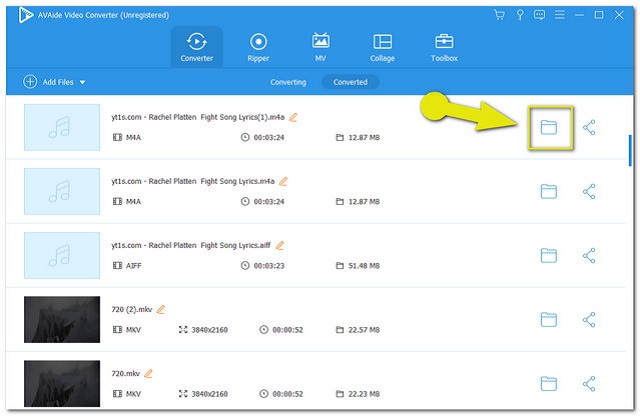
Task: Open folder for Fight Song Lyrics(1).m4a
Action: pos(549,127)
